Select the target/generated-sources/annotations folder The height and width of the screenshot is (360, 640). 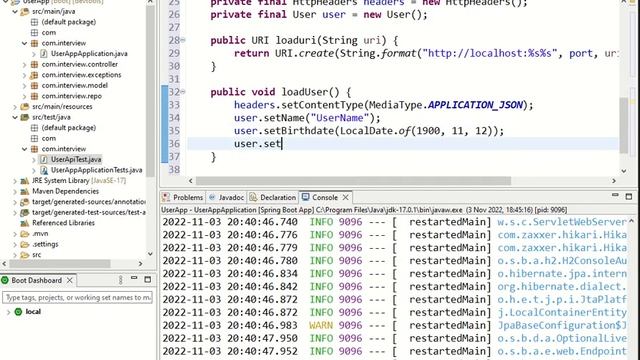point(89,202)
